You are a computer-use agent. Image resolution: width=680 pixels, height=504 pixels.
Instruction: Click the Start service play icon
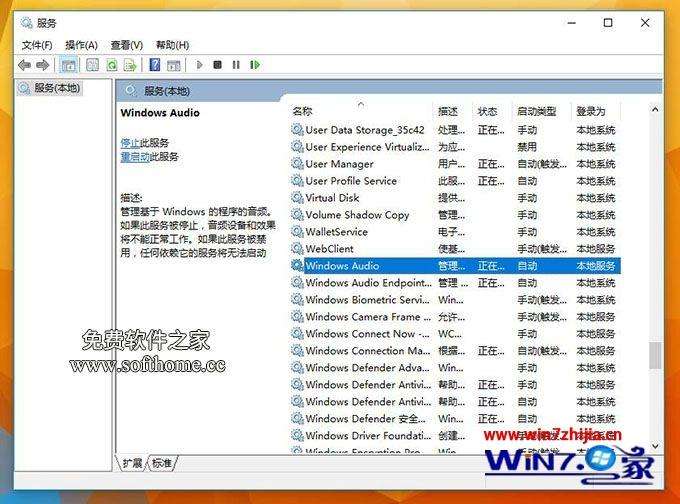(199, 65)
